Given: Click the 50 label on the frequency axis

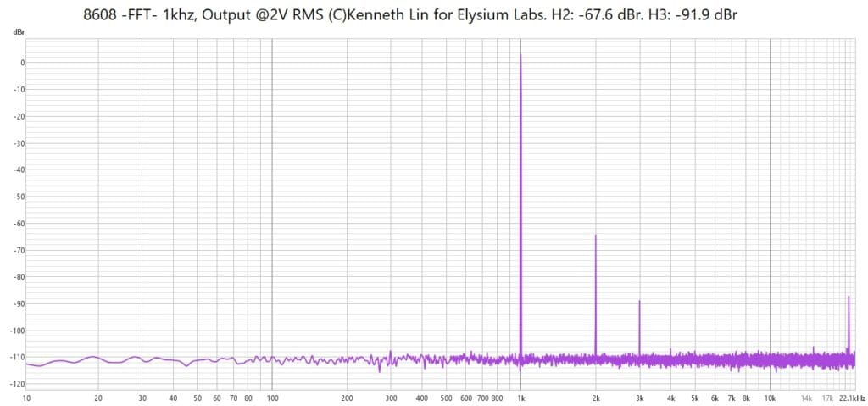Looking at the screenshot, I should tap(198, 398).
